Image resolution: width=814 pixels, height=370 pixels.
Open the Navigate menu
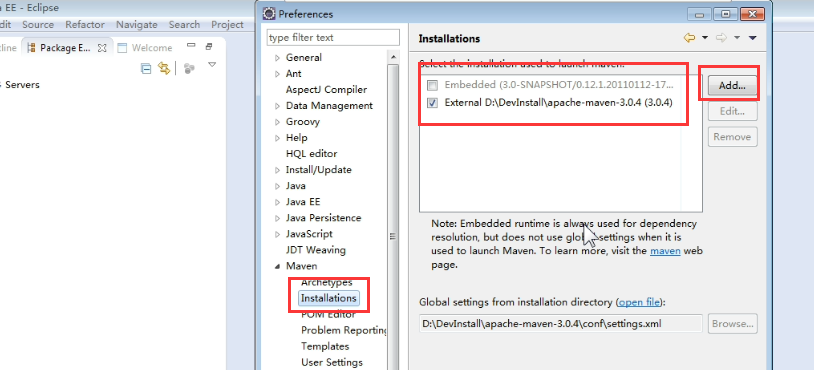point(137,24)
